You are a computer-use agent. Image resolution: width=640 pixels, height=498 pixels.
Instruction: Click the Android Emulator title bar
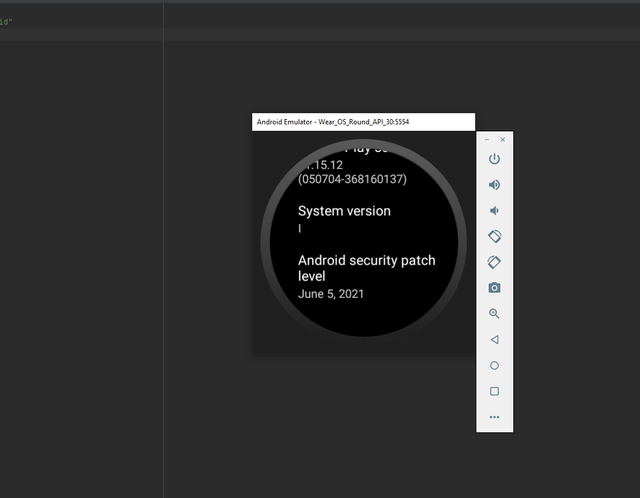point(363,122)
